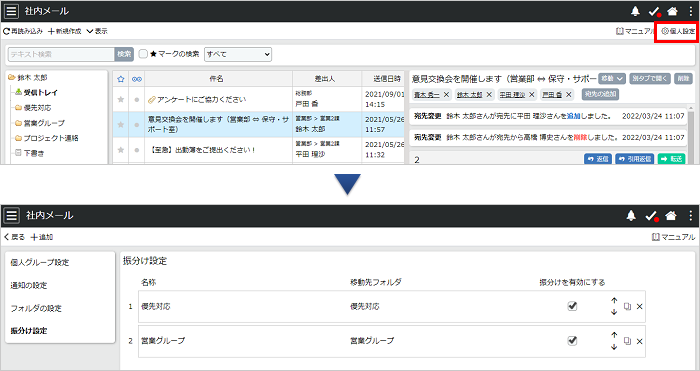The image size is (700, 371).
Task: Uncheck 振分けを有効にする for 優先対応 rule
Action: (x=572, y=306)
